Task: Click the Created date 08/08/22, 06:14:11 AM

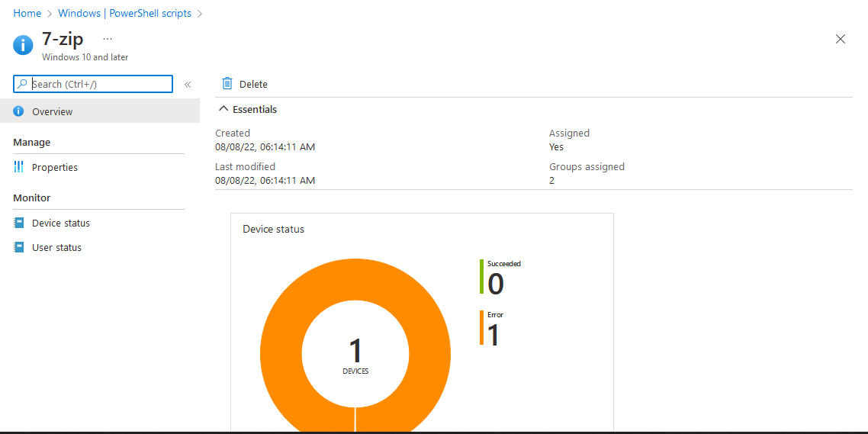Action: 265,146
